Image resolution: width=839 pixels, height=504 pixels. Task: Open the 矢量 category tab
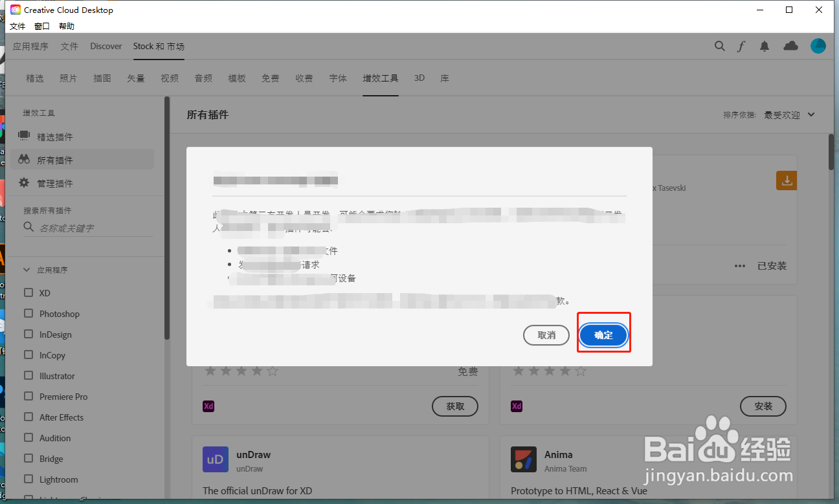pyautogui.click(x=136, y=78)
